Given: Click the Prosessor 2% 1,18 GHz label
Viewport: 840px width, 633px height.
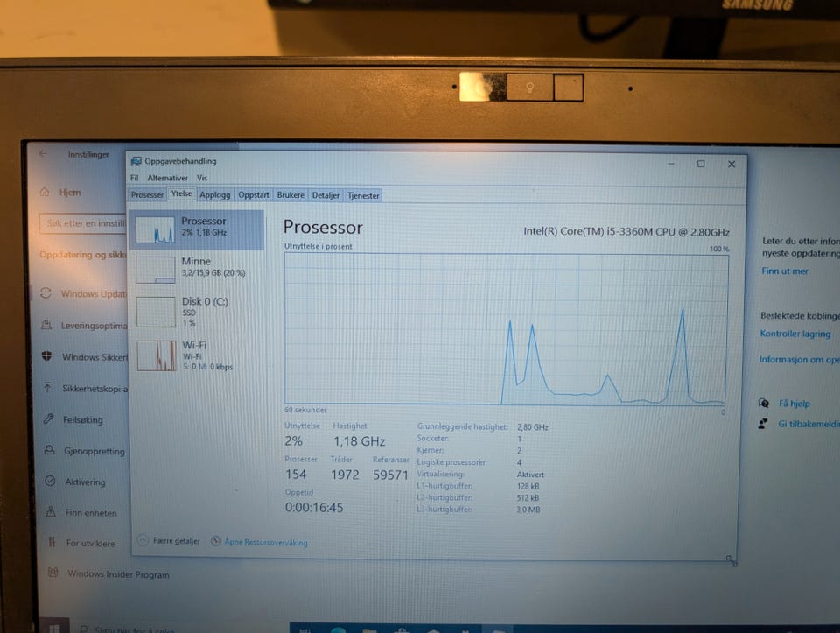Looking at the screenshot, I should click(x=204, y=226).
